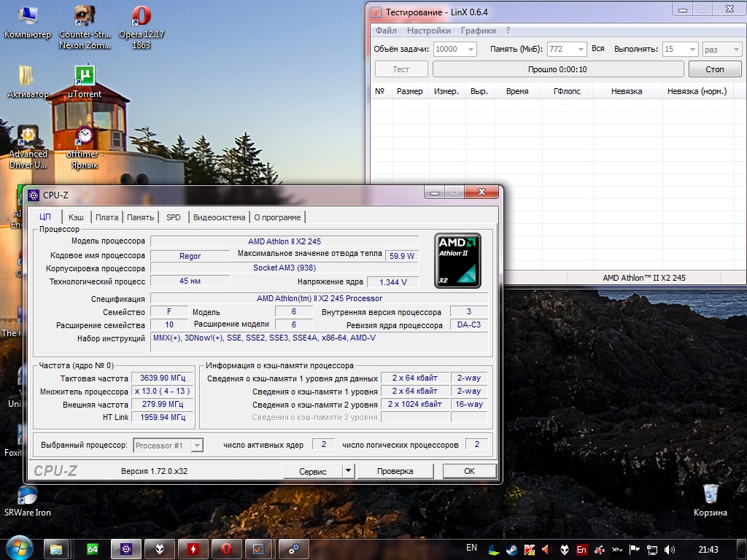This screenshot has height=560, width=747.
Task: Click the Проверка button in CPU-Z
Action: (395, 471)
